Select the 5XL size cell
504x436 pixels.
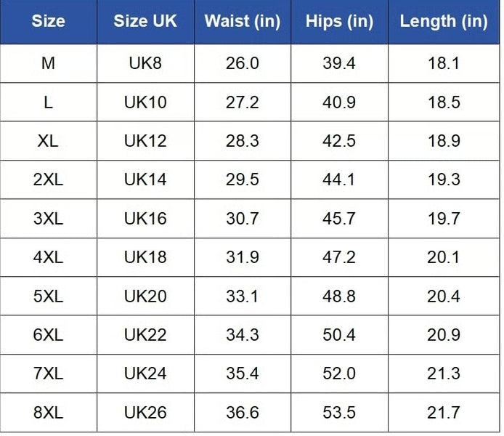coord(48,296)
